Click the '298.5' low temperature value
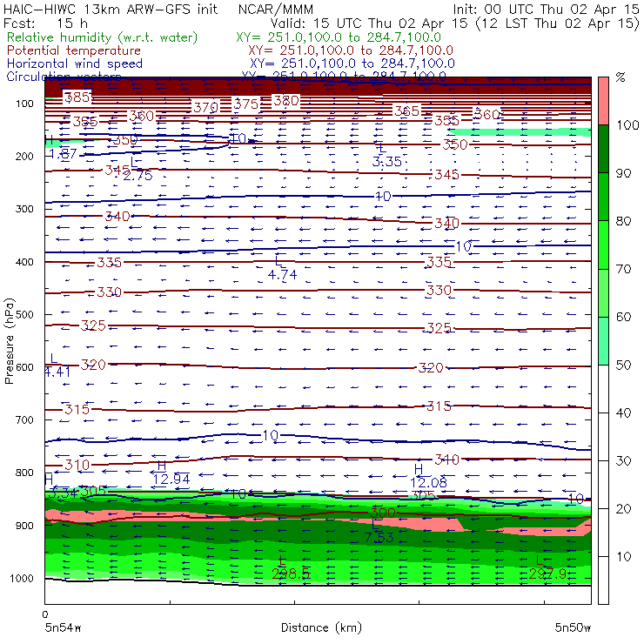 pyautogui.click(x=291, y=574)
